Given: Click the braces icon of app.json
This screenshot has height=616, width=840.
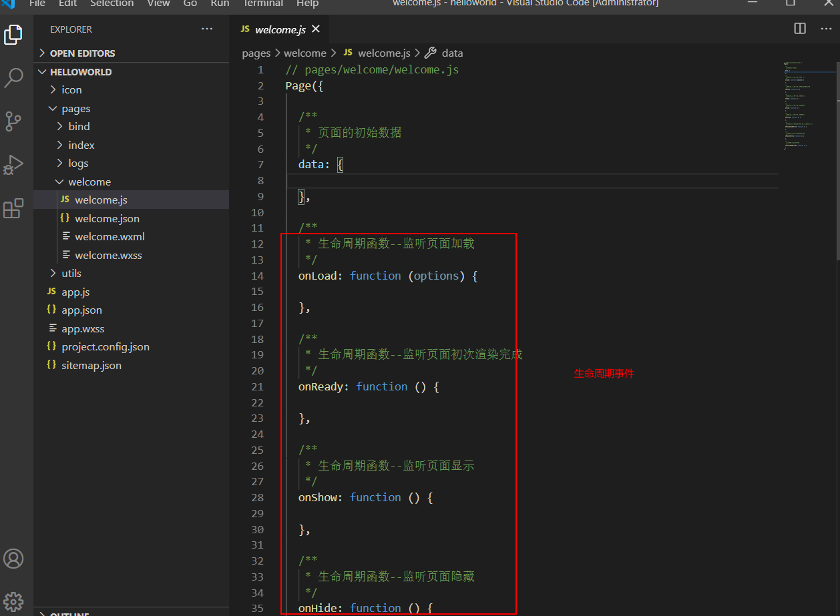Looking at the screenshot, I should click(51, 310).
